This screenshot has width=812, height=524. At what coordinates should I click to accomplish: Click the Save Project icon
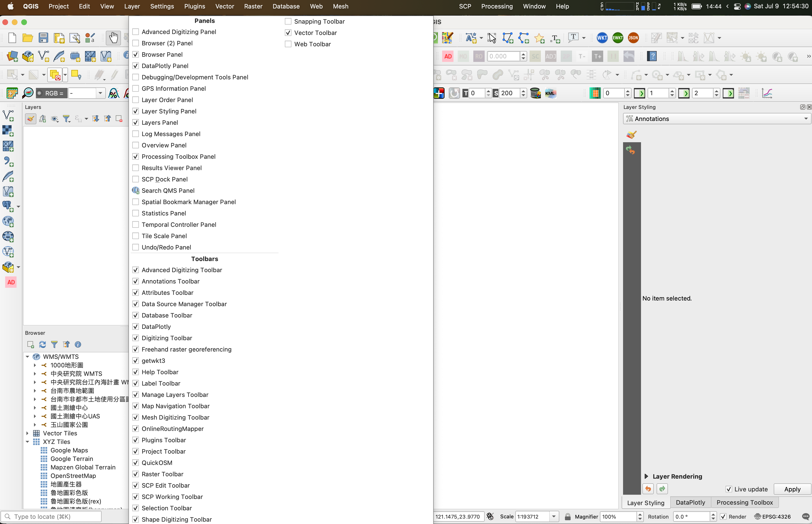[x=43, y=38]
